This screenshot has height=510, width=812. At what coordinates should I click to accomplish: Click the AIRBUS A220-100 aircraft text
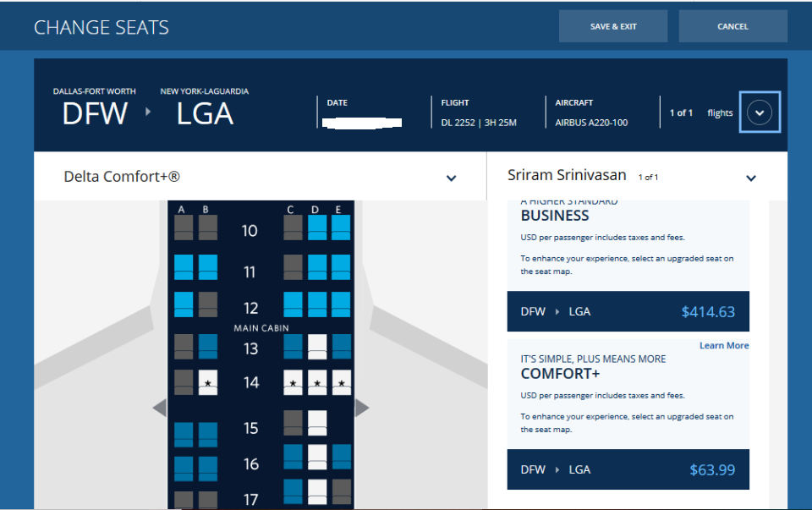coord(591,123)
